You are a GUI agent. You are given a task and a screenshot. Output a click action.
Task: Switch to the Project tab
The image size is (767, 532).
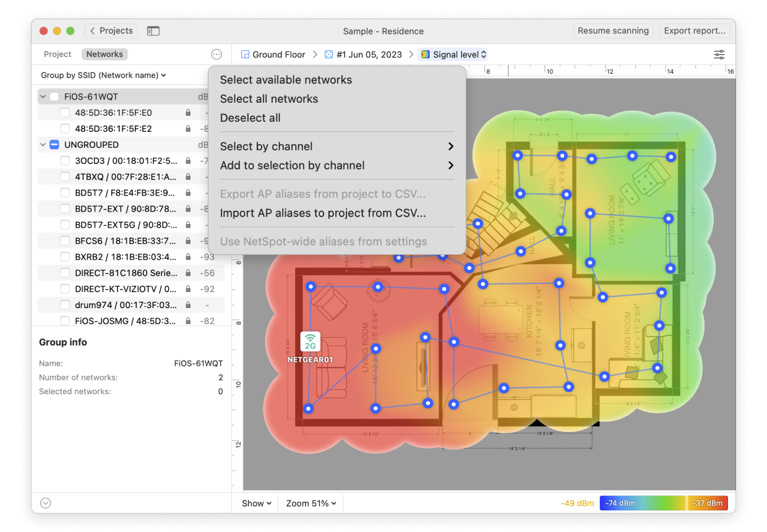pyautogui.click(x=58, y=54)
